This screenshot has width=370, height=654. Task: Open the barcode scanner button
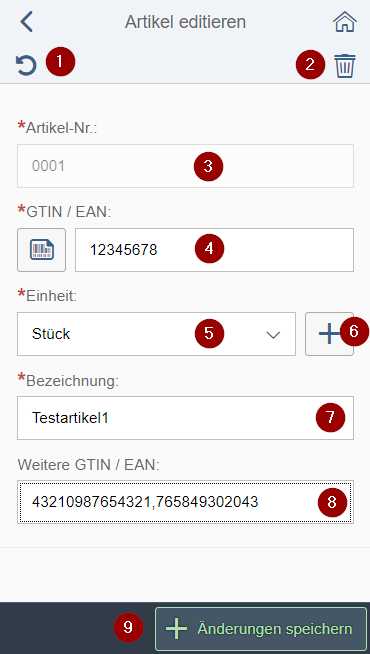tap(41, 250)
